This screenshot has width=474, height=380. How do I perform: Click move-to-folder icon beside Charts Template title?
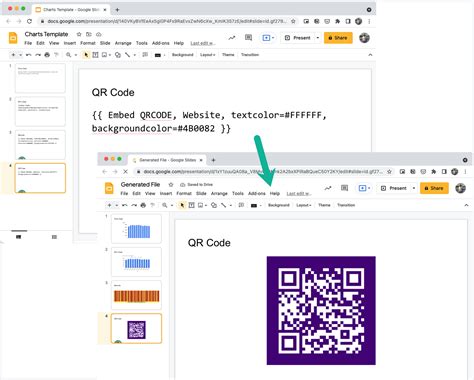pyautogui.click(x=89, y=34)
